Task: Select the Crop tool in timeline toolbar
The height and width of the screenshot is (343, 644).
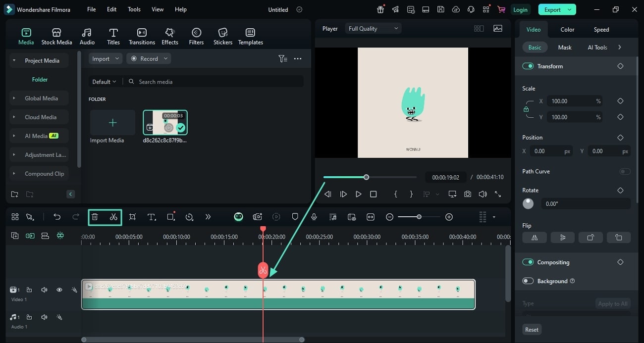Action: click(132, 217)
